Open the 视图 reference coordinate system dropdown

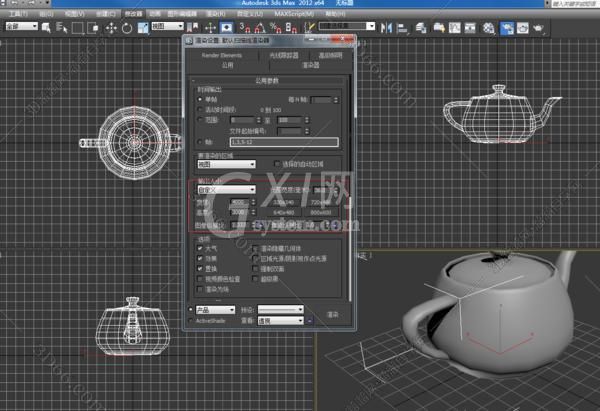coord(168,26)
